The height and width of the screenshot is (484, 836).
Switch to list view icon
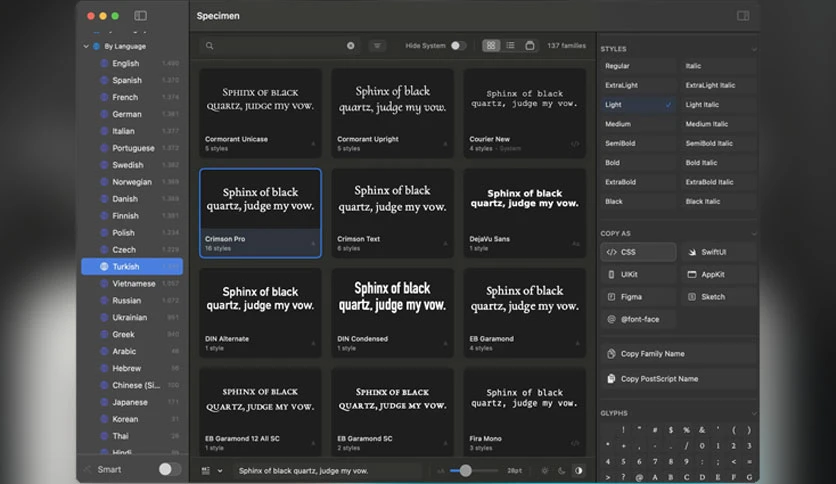[x=510, y=46]
